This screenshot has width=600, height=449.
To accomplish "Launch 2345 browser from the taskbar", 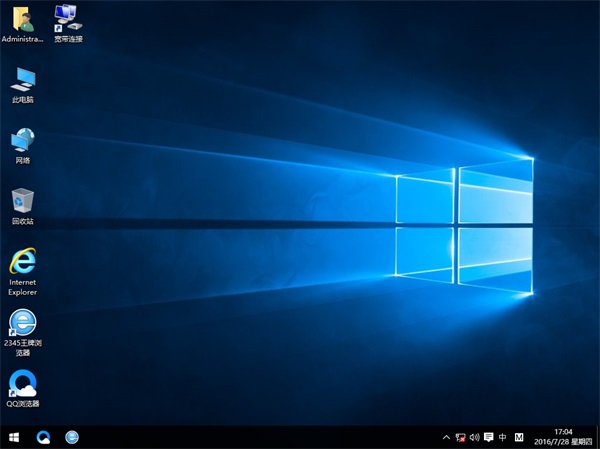I will [x=72, y=437].
